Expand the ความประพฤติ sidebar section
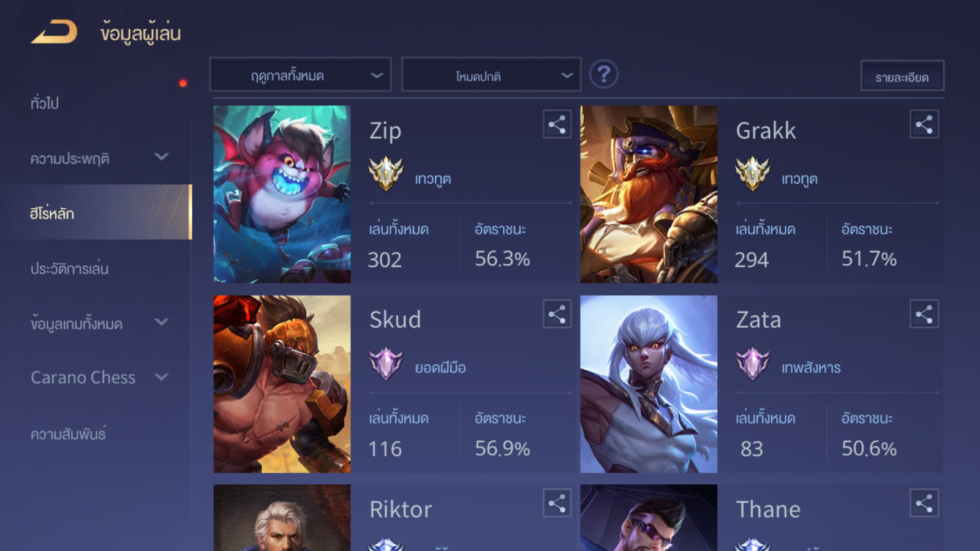Image resolution: width=980 pixels, height=551 pixels. click(x=98, y=158)
